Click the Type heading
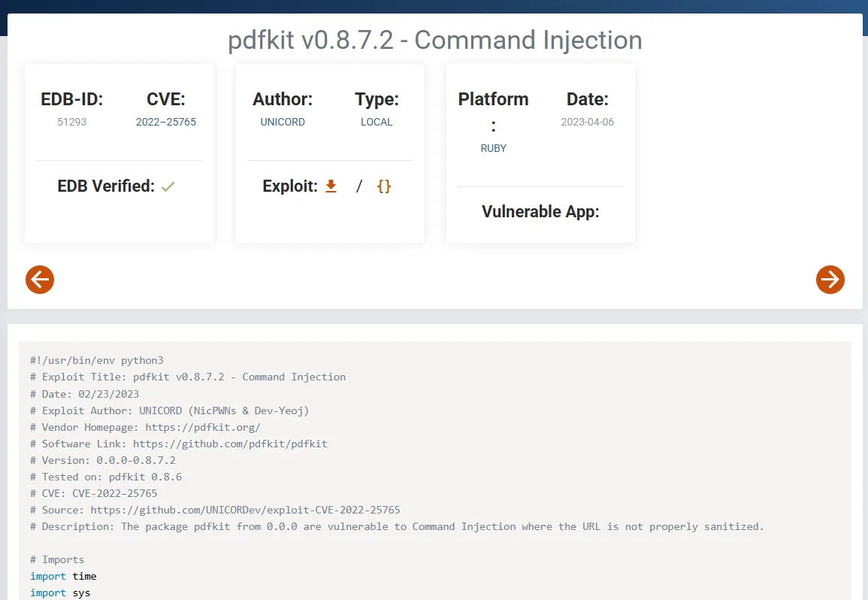Screen dimensions: 868x600 377,99
